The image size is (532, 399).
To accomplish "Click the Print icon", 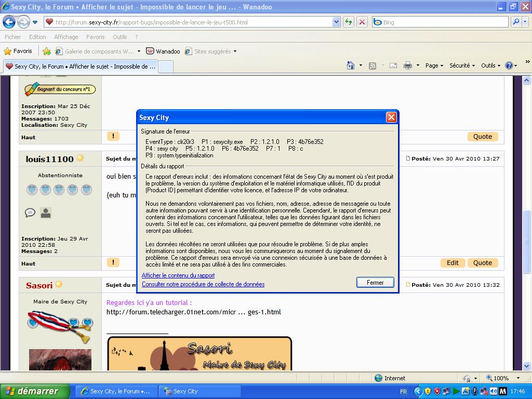I will (x=407, y=65).
